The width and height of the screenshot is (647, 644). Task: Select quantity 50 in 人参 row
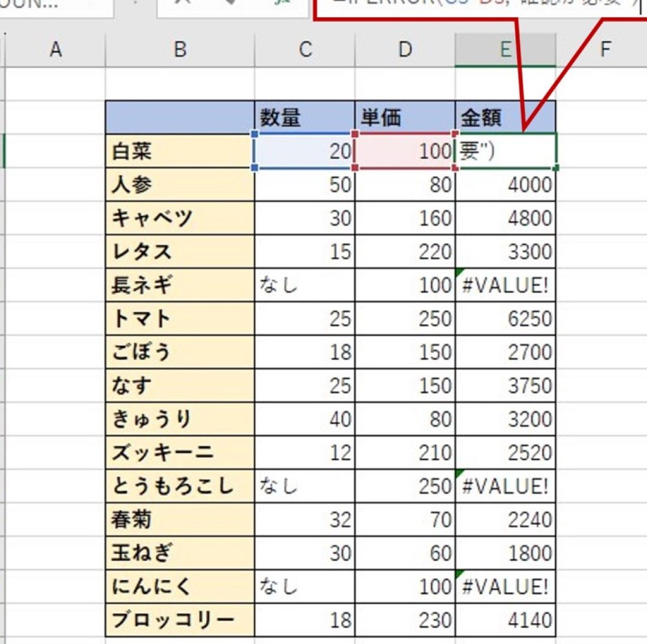[x=304, y=185]
